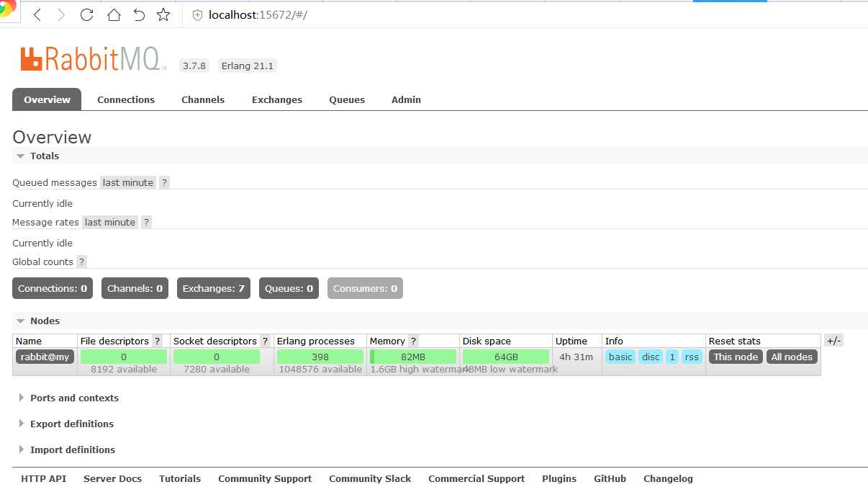The image size is (868, 487).
Task: Open help for Memory column
Action: (x=413, y=341)
